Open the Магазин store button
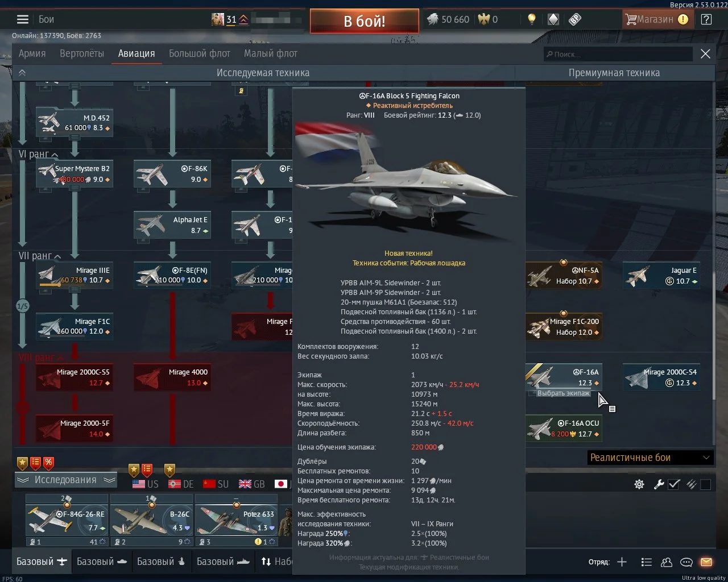This screenshot has height=582, width=728. pyautogui.click(x=656, y=19)
